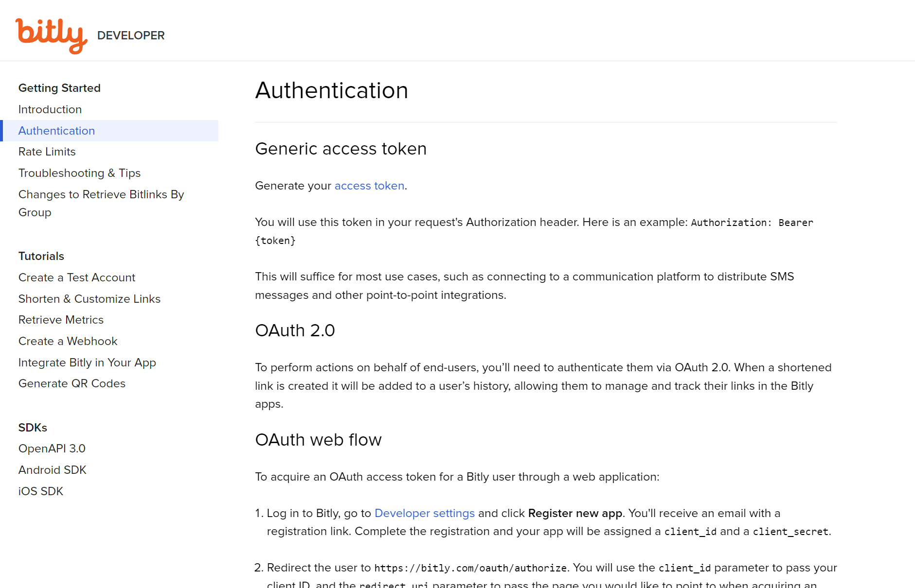Open the Introduction page
The width and height of the screenshot is (915, 588).
(50, 109)
